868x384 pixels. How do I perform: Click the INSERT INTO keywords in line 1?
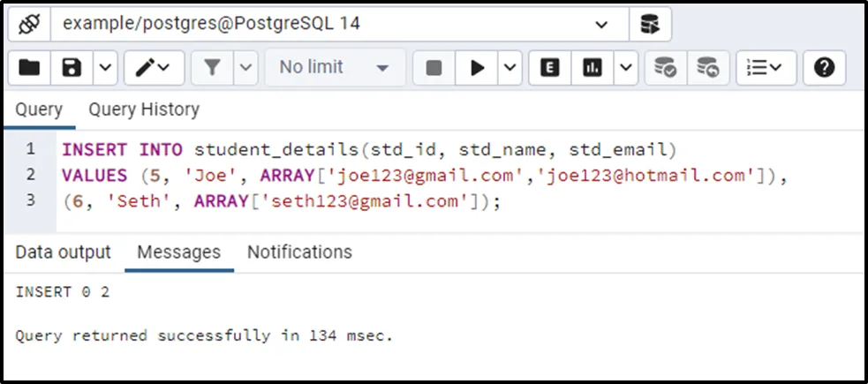click(123, 149)
